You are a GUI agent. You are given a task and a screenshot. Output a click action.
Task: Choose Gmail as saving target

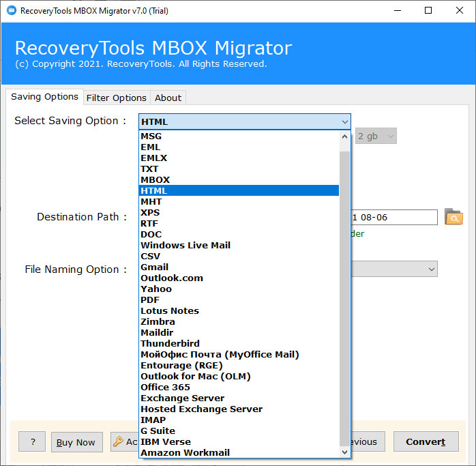pyautogui.click(x=239, y=267)
